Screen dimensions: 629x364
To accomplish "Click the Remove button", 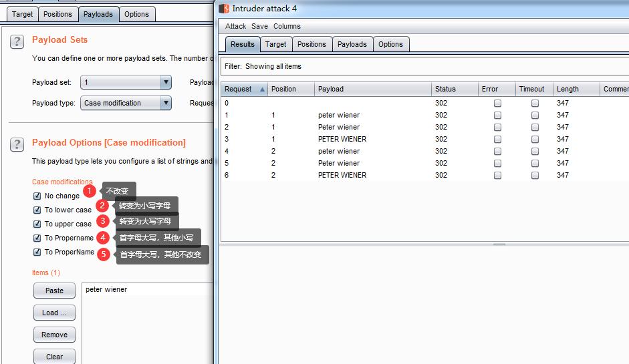I will (55, 335).
